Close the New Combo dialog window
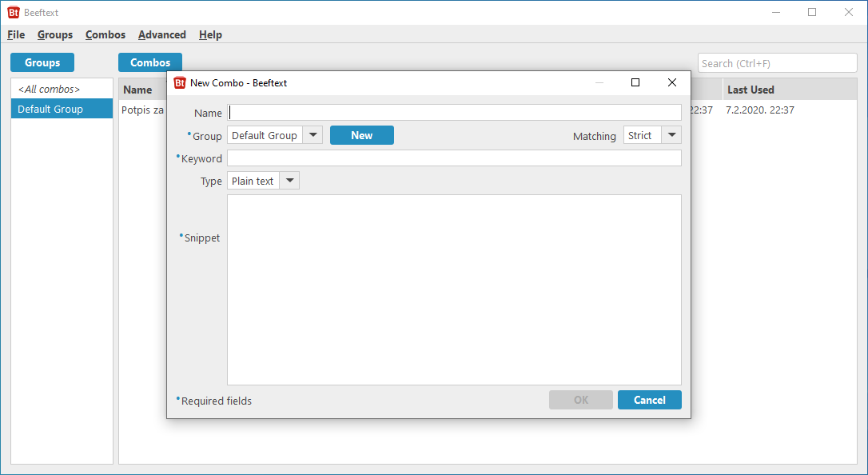Viewport: 868px width, 475px height. click(672, 82)
